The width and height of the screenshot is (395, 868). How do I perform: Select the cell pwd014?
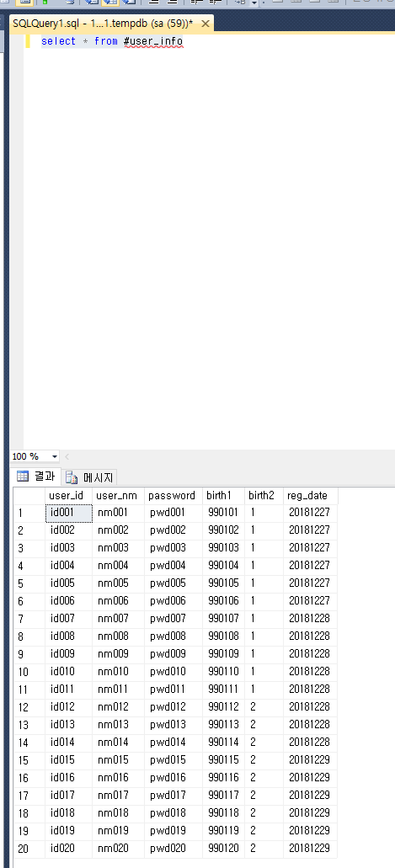pyautogui.click(x=173, y=743)
